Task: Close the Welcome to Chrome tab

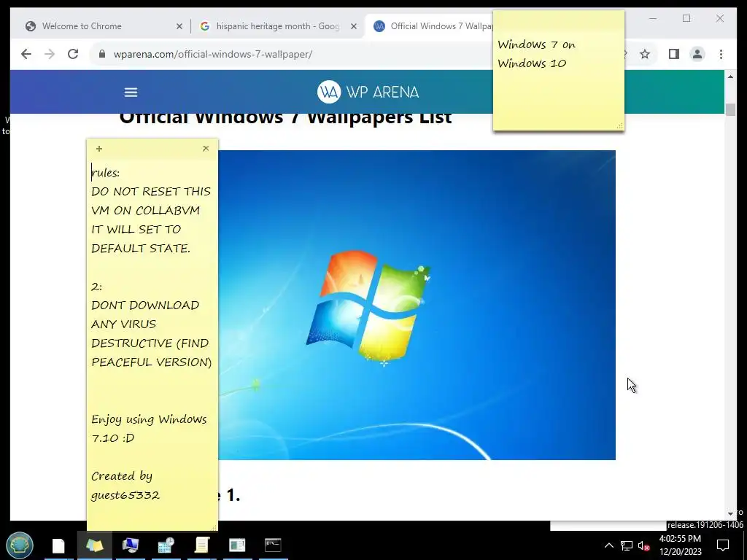Action: point(179,26)
